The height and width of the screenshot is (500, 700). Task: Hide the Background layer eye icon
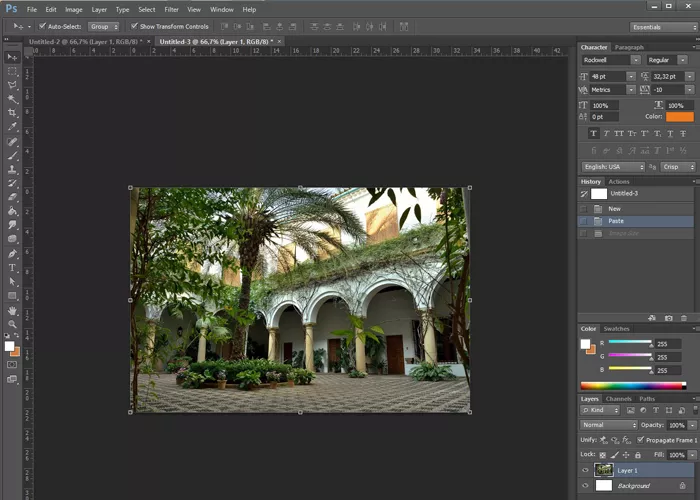pos(585,485)
